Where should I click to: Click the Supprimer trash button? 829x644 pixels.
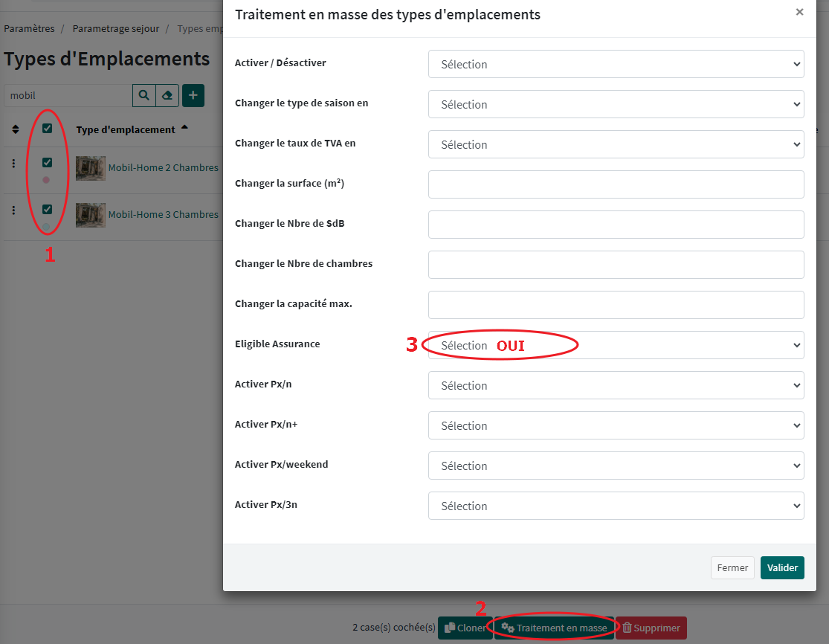click(x=651, y=628)
